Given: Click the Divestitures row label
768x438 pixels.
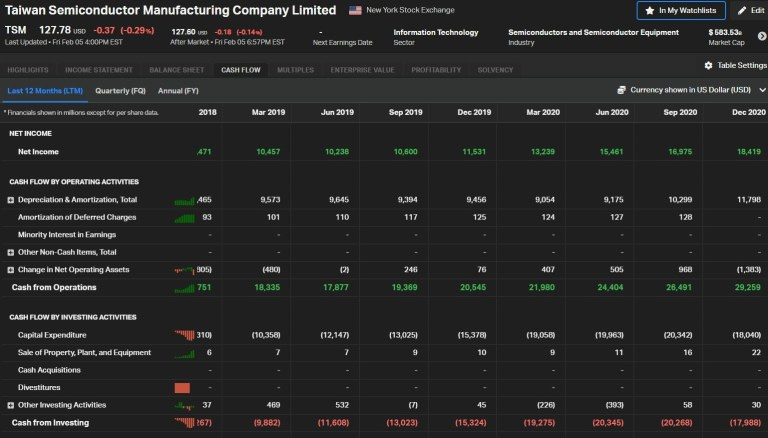Looking at the screenshot, I should [39, 388].
